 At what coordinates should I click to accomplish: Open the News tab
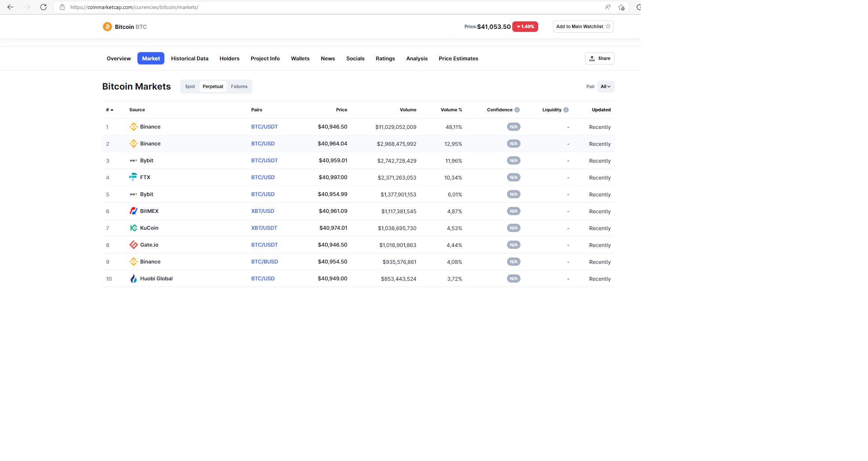point(328,58)
